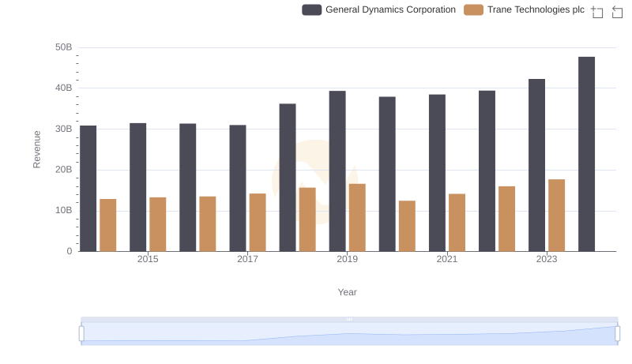632x364 pixels.
Task: Click the zoom area select icon
Action: pyautogui.click(x=597, y=12)
